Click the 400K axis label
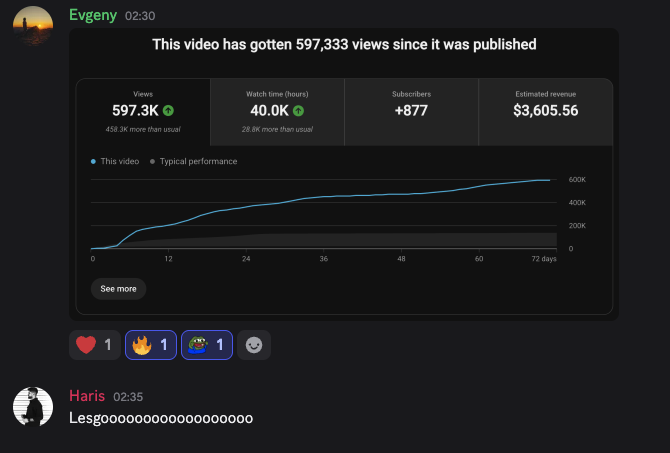 [577, 203]
